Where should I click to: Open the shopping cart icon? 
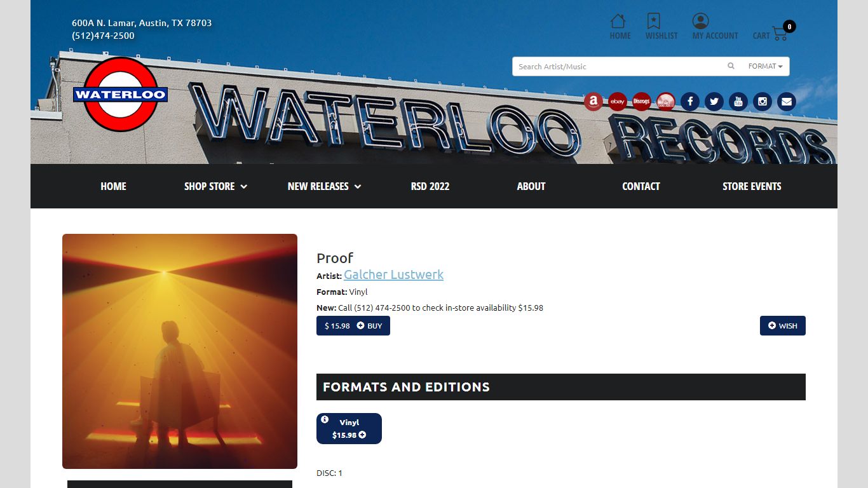coord(779,33)
